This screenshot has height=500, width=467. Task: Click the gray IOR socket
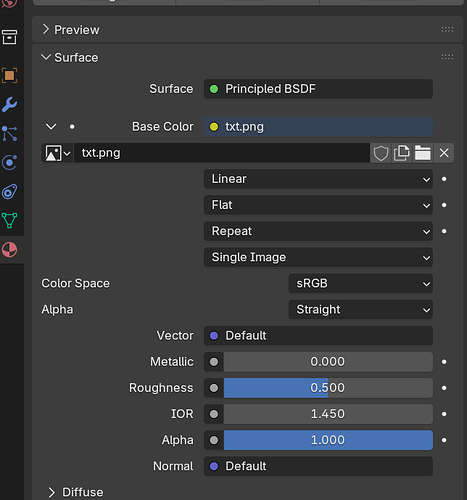pos(214,414)
